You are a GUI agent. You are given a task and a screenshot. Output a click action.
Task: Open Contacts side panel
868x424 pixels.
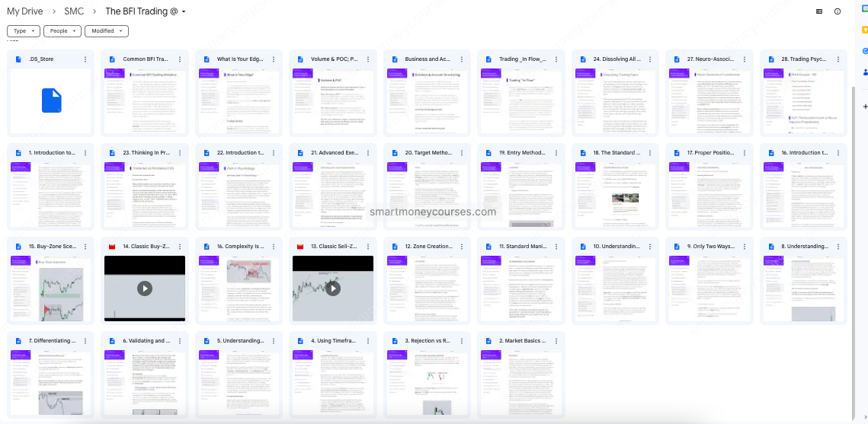click(x=865, y=73)
